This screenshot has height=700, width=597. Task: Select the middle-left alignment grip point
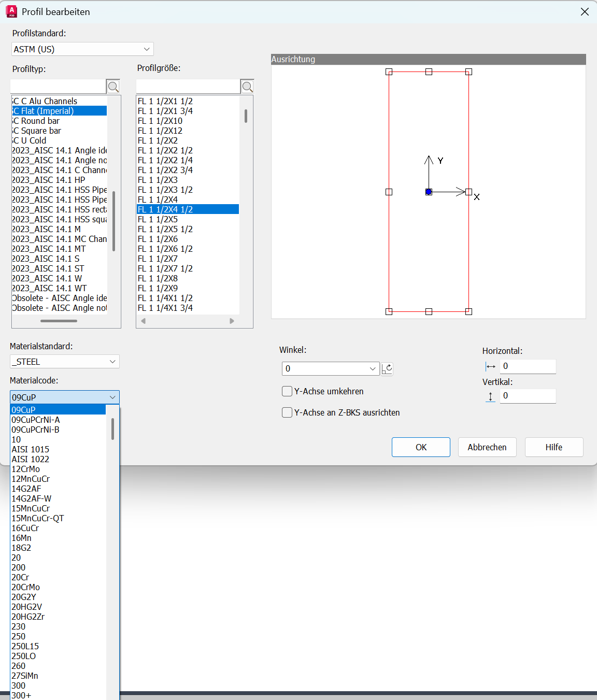click(x=389, y=192)
